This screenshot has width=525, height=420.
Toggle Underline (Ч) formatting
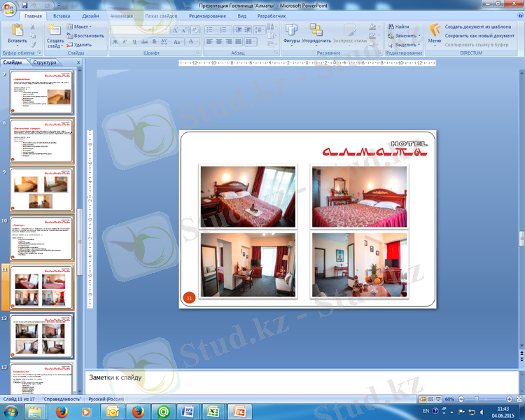(134, 41)
